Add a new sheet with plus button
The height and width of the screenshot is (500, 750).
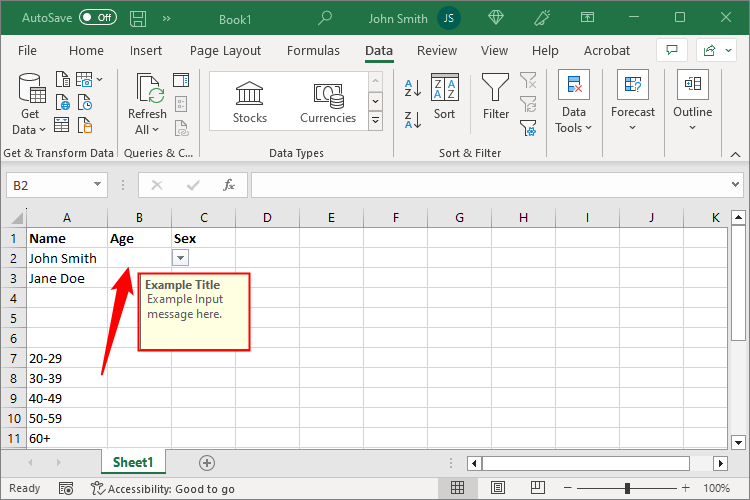pos(207,462)
